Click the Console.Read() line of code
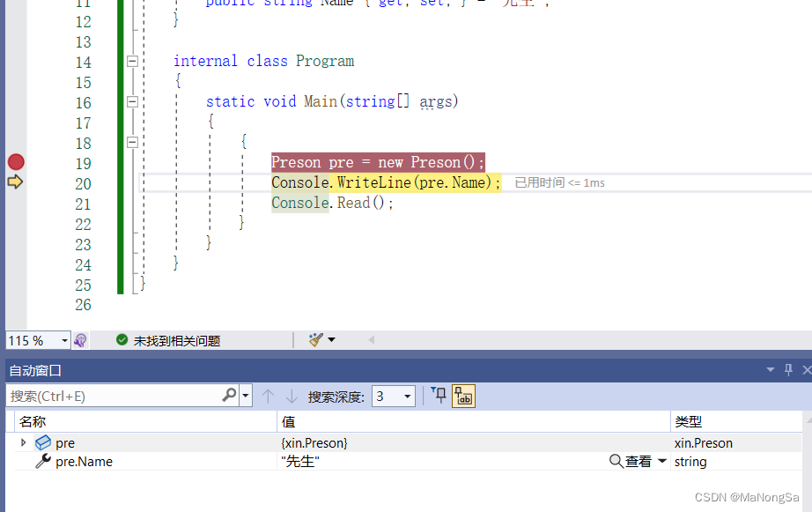 (332, 203)
